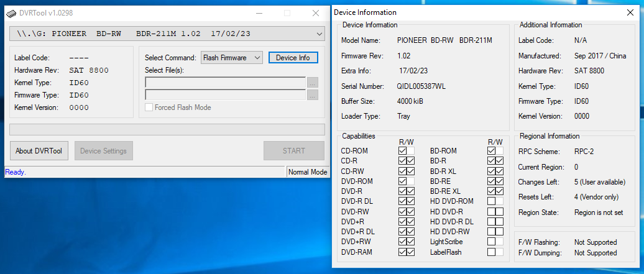Toggle the CD-ROM read checkbox

tap(402, 151)
